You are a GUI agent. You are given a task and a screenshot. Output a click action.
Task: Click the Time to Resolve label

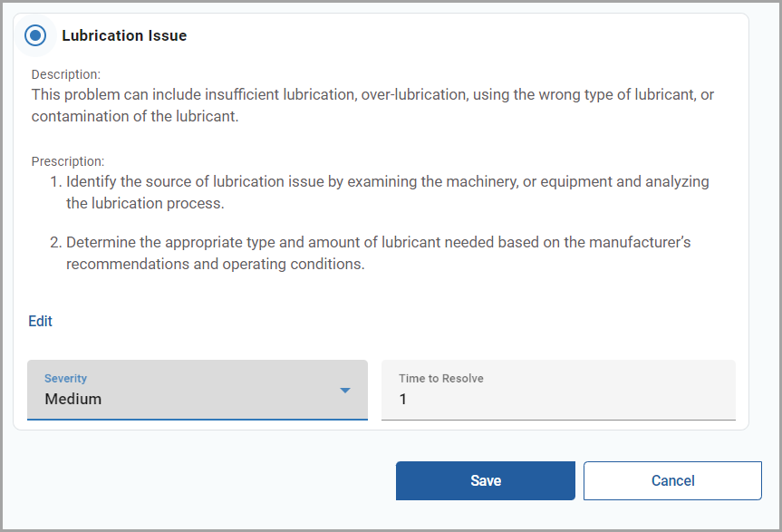tap(441, 379)
